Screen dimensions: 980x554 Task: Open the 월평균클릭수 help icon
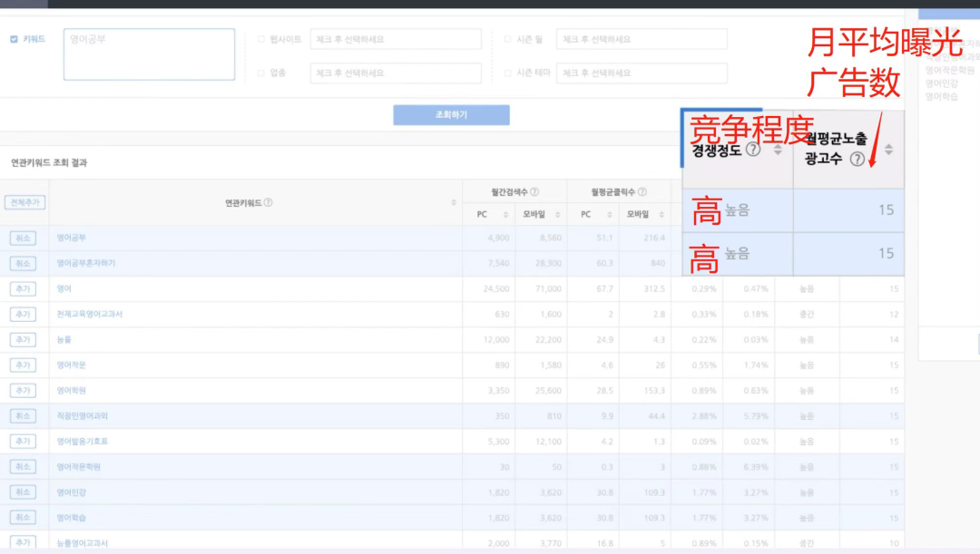[642, 191]
